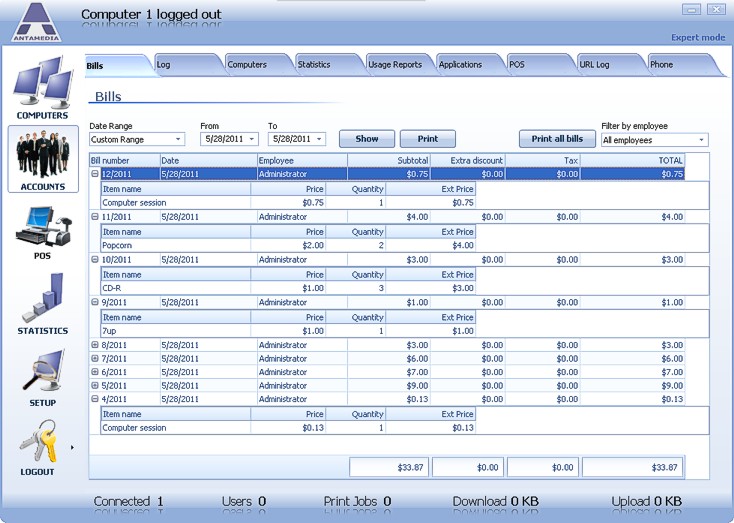Screen dimensions: 734x523
Task: Collapse bill 9/2011 row
Action: 95,302
